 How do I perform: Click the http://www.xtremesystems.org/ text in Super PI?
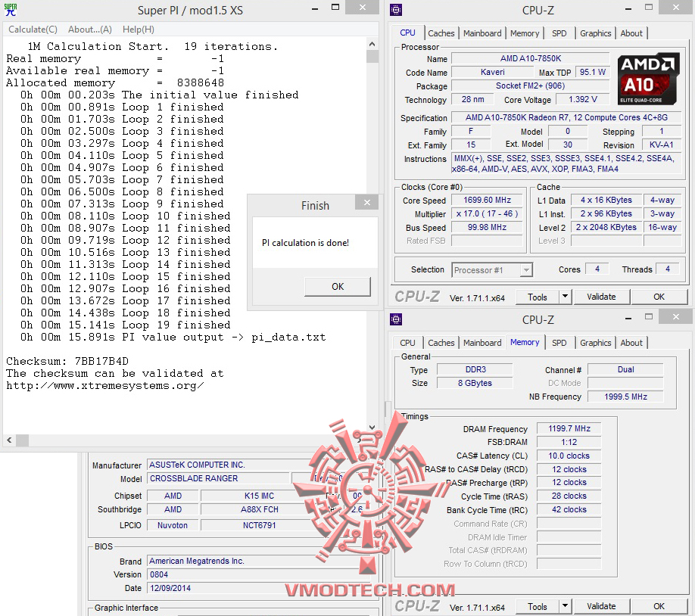105,385
